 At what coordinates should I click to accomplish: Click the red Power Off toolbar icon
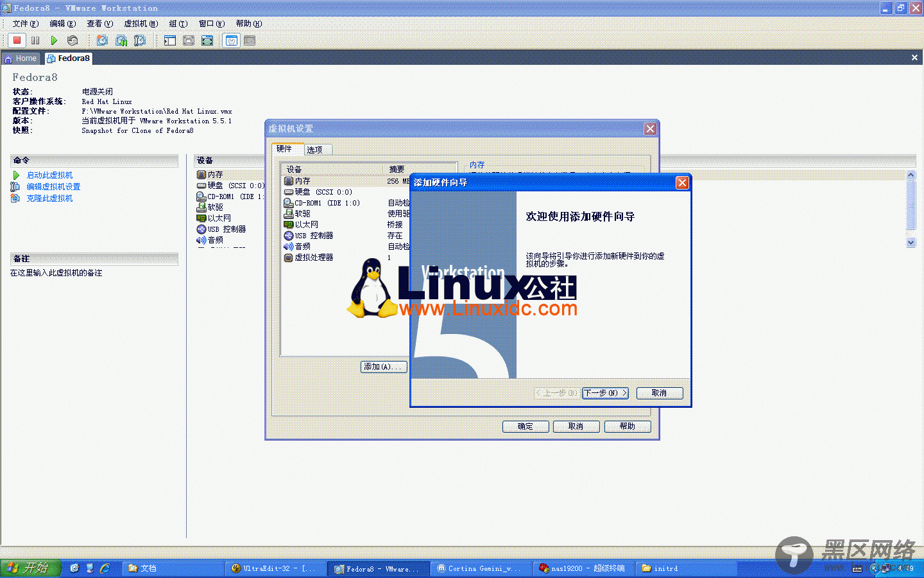pyautogui.click(x=17, y=40)
